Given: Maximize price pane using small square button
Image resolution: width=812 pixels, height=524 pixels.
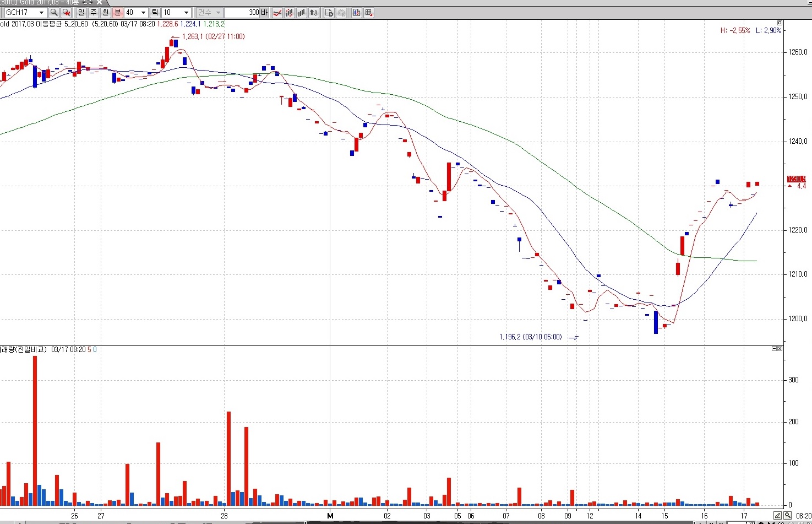Looking at the screenshot, I should [x=780, y=23].
